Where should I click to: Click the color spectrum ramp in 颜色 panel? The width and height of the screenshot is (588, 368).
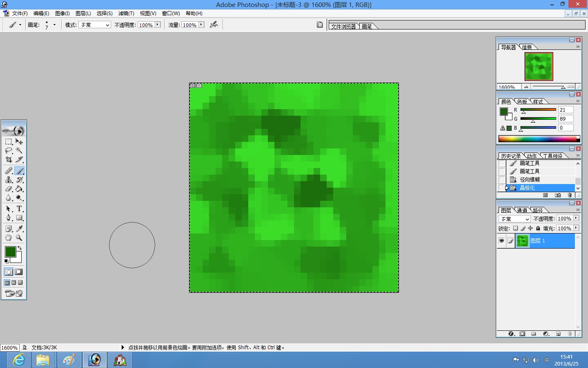tap(539, 139)
